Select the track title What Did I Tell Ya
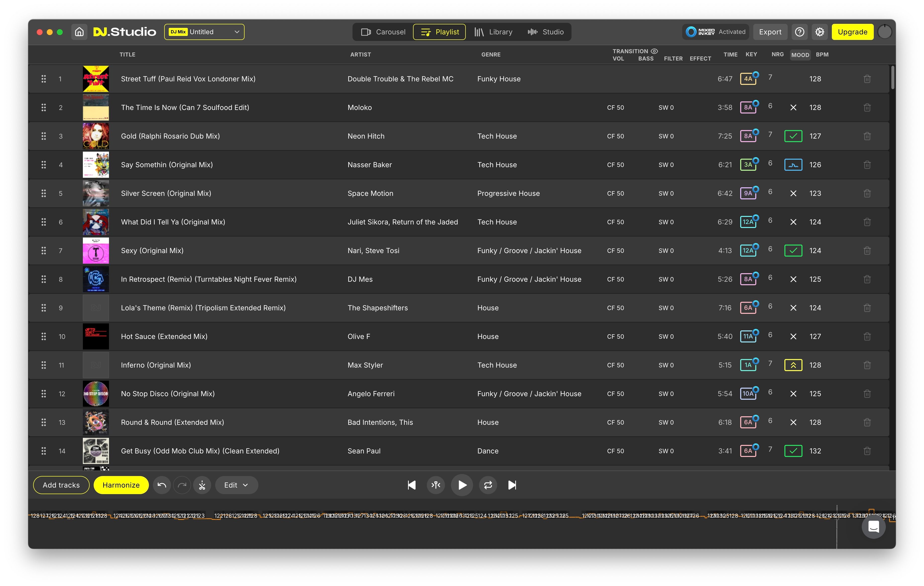The height and width of the screenshot is (586, 924). [x=173, y=222]
